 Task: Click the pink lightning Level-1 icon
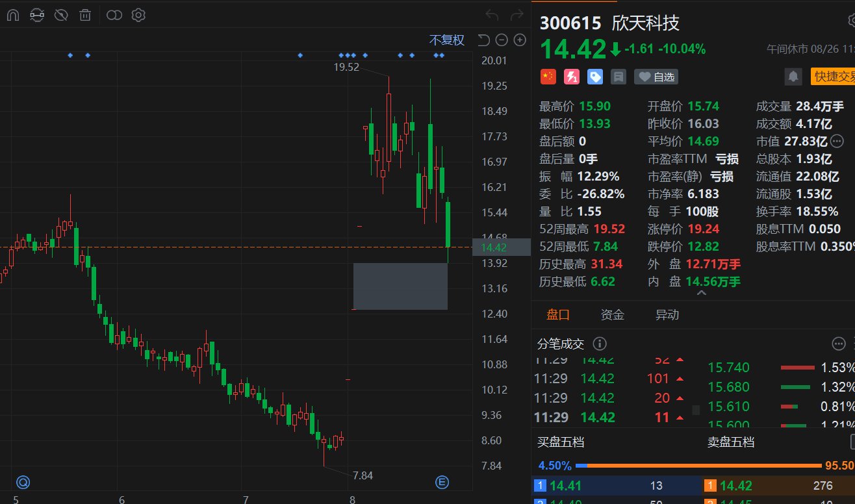coord(572,77)
